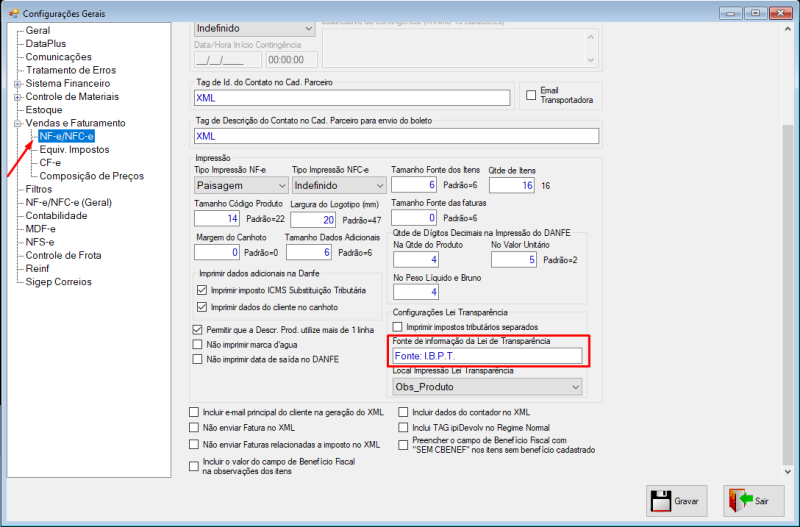Screen dimensions: 800x527
Task: Click the Na Qtde do Produto decimals field
Action: coord(416,260)
